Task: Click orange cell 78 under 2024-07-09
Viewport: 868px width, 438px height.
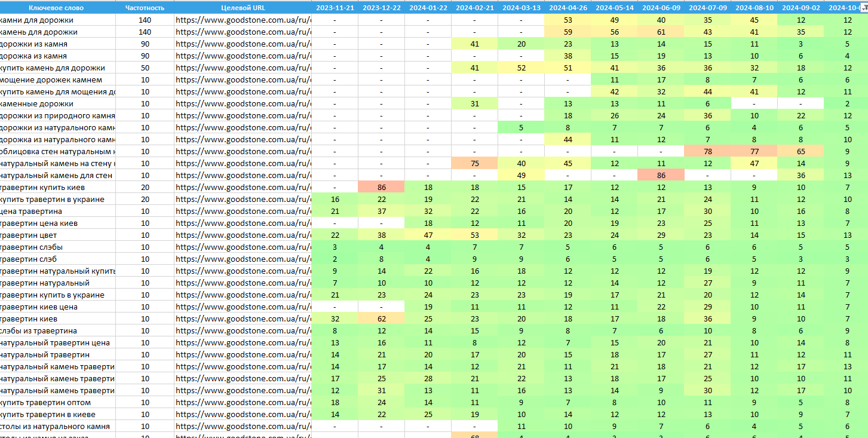Action: [x=707, y=152]
